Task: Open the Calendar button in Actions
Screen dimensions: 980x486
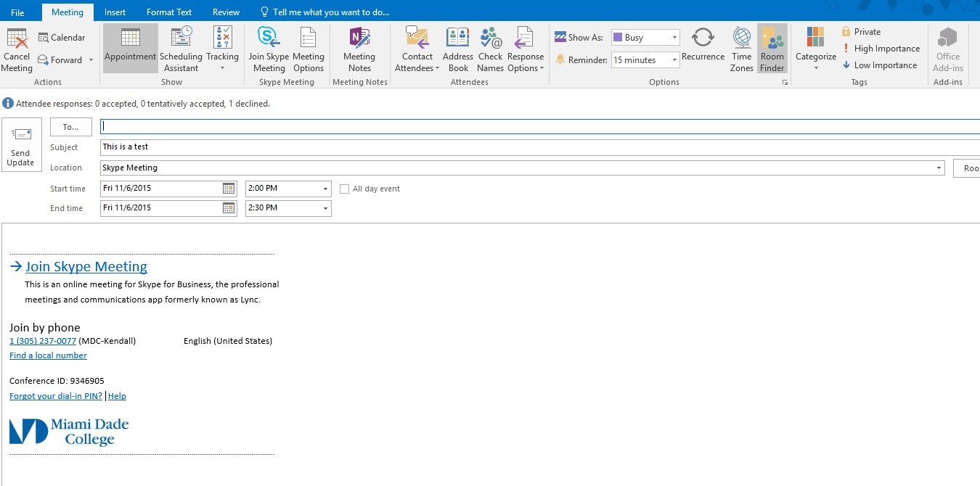Action: (x=62, y=38)
